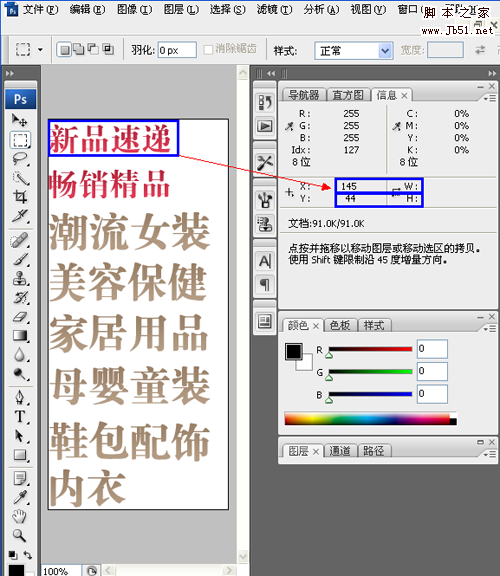Select the Lasso tool

click(20, 159)
